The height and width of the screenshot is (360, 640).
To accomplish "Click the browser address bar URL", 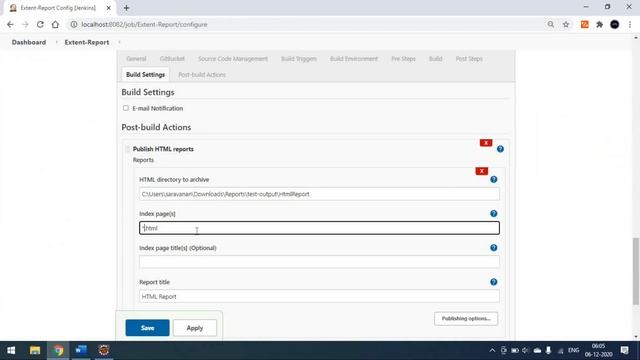I will coord(144,24).
